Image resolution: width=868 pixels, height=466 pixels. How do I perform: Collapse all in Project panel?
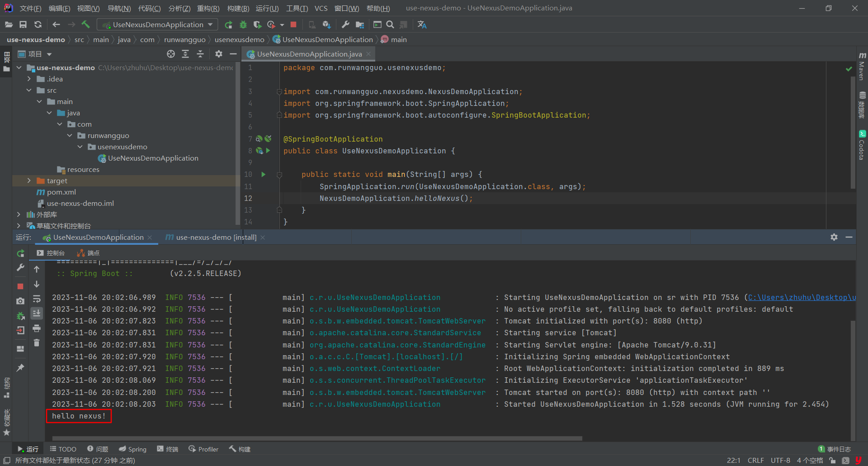tap(200, 54)
